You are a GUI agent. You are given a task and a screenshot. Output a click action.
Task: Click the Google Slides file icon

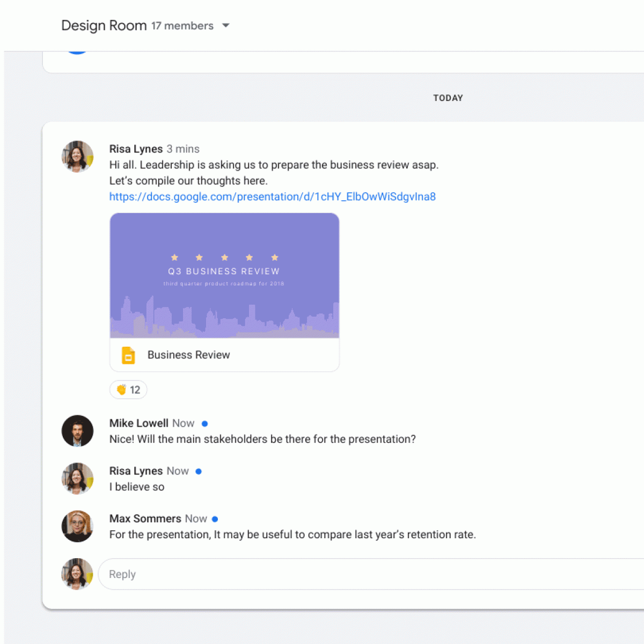[x=128, y=355]
